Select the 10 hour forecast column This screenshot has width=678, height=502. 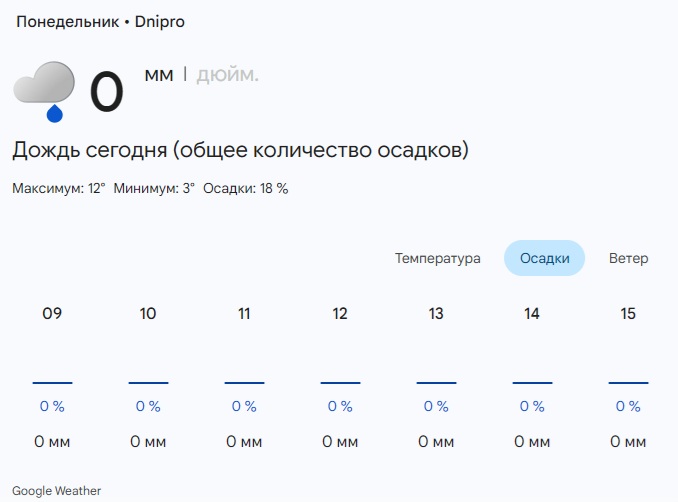(x=148, y=314)
